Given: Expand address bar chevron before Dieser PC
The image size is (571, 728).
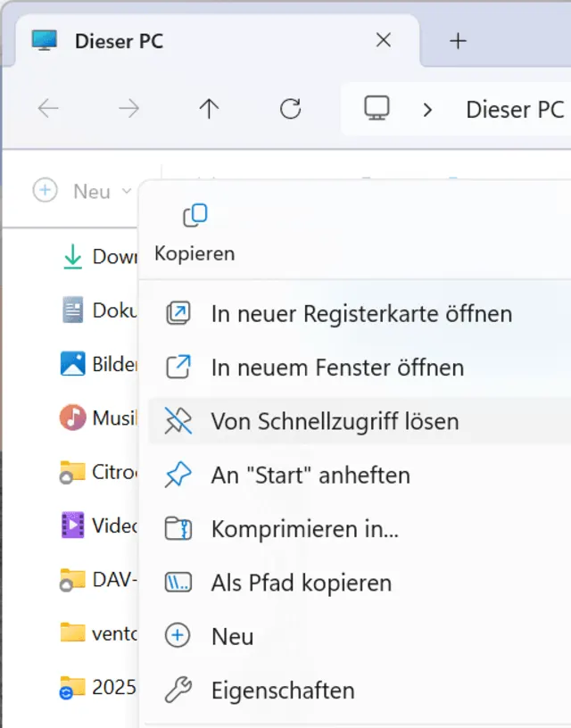Looking at the screenshot, I should click(428, 109).
